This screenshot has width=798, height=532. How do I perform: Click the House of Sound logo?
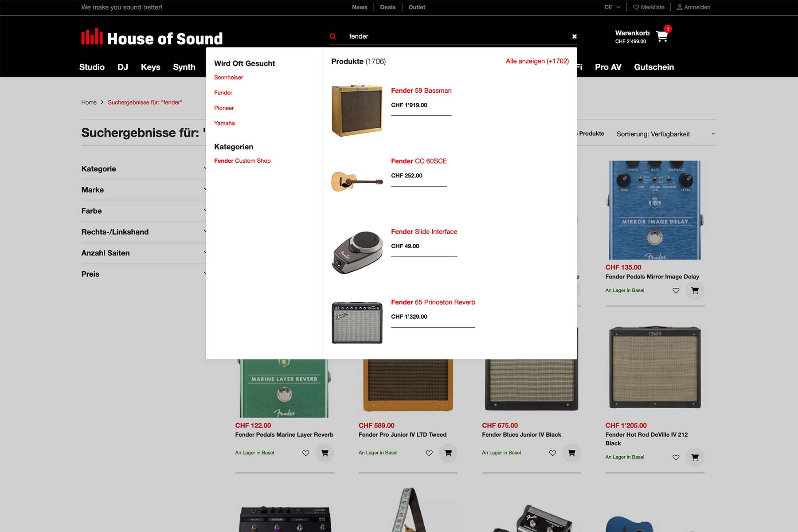[x=152, y=38]
